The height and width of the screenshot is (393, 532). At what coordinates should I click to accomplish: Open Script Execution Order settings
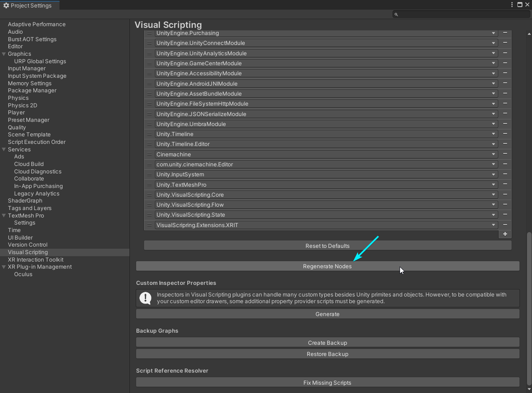(x=37, y=142)
